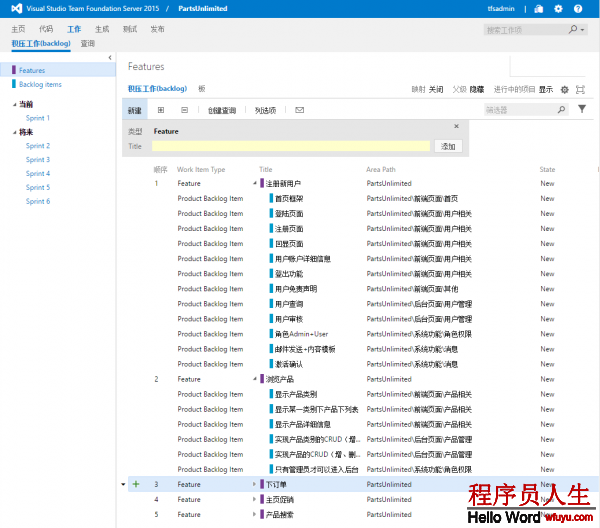The image size is (600, 528).
Task: Select 激活确认 backlog item
Action: pos(289,364)
